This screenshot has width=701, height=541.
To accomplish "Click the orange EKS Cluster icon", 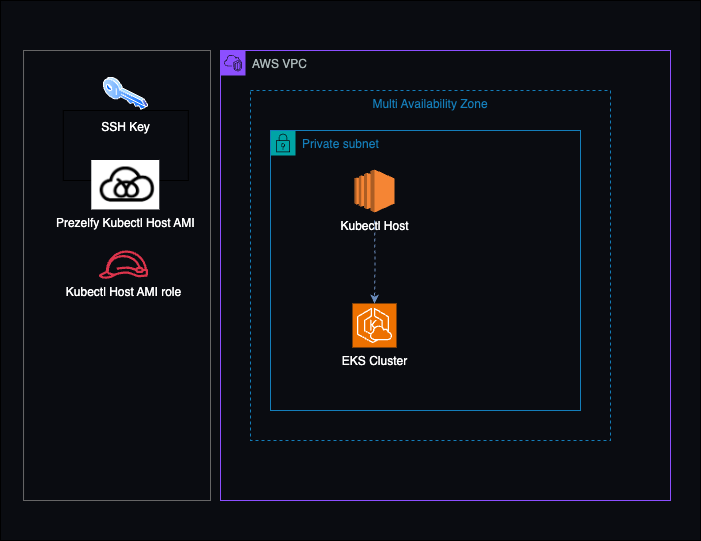I will [374, 325].
